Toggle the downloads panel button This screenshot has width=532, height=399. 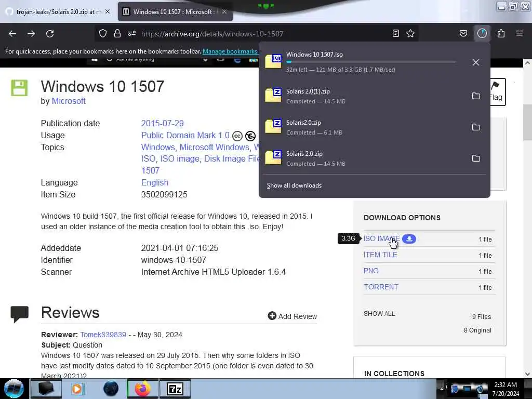[482, 33]
